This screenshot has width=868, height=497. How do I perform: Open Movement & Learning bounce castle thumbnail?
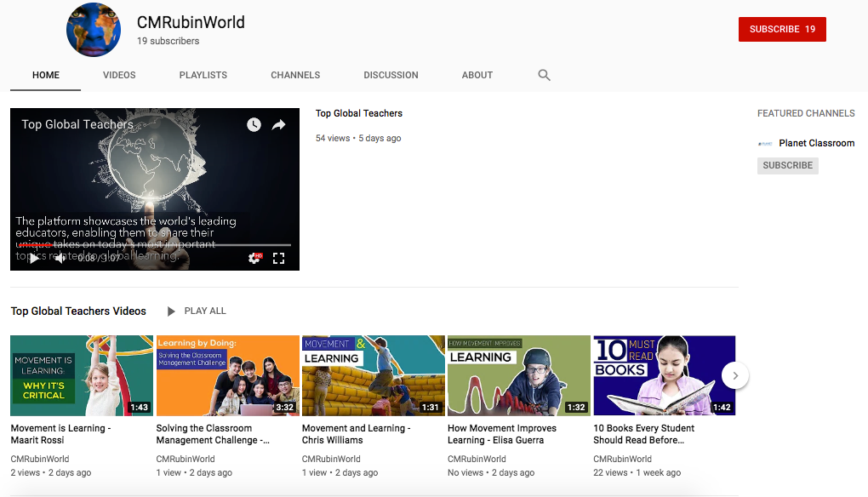click(373, 375)
